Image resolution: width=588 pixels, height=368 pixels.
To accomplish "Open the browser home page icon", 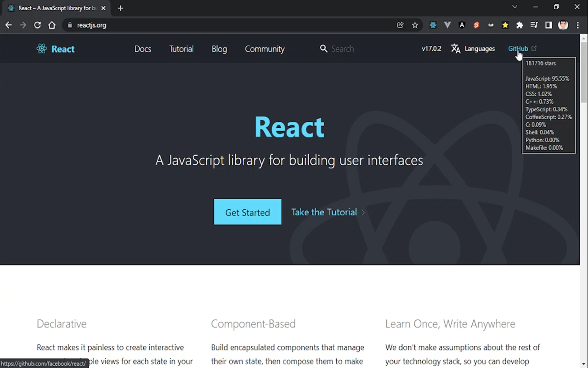I will [x=52, y=25].
